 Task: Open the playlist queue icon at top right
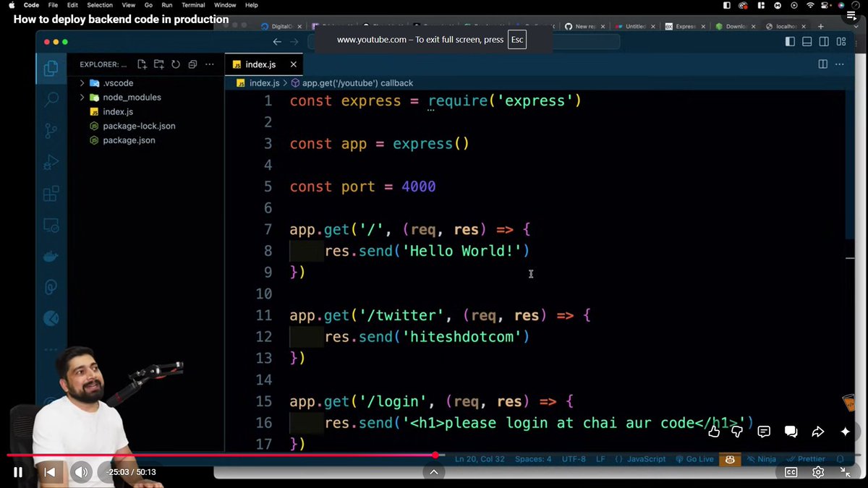pos(851,15)
